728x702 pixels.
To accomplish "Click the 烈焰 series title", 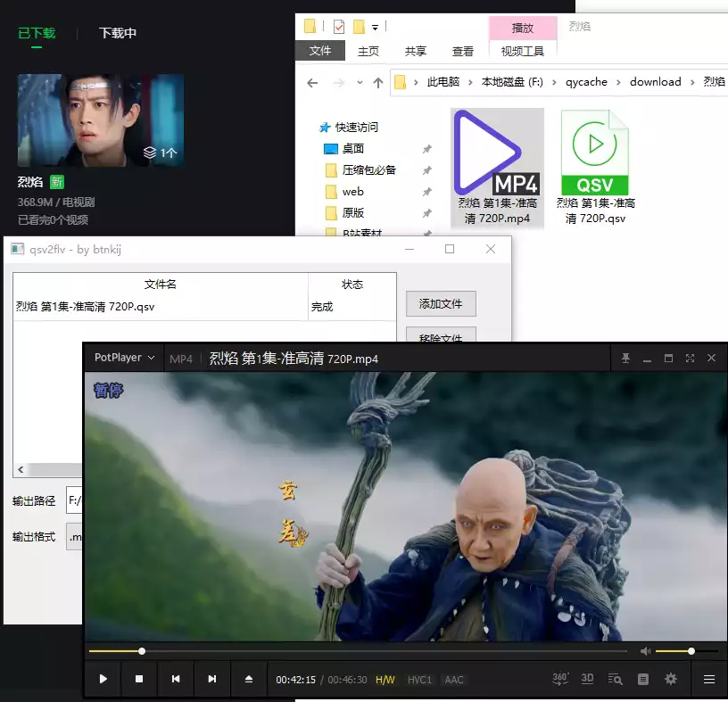I will 30,182.
